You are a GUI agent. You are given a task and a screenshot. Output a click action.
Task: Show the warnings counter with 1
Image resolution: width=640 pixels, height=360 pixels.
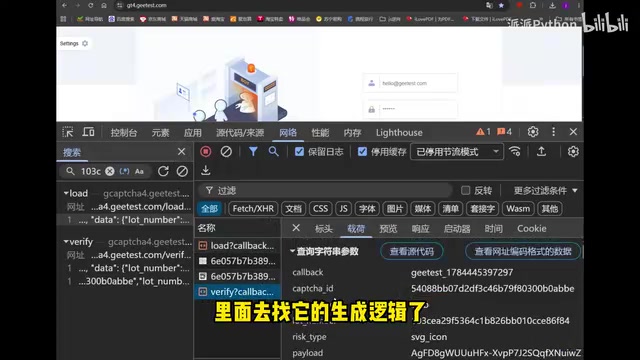pyautogui.click(x=483, y=132)
